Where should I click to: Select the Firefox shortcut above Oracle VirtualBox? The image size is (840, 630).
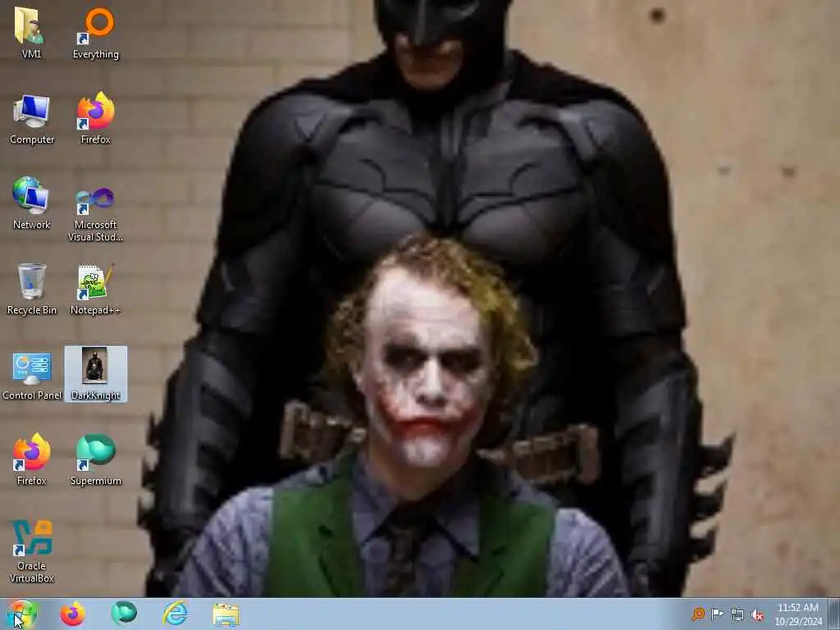click(x=32, y=459)
